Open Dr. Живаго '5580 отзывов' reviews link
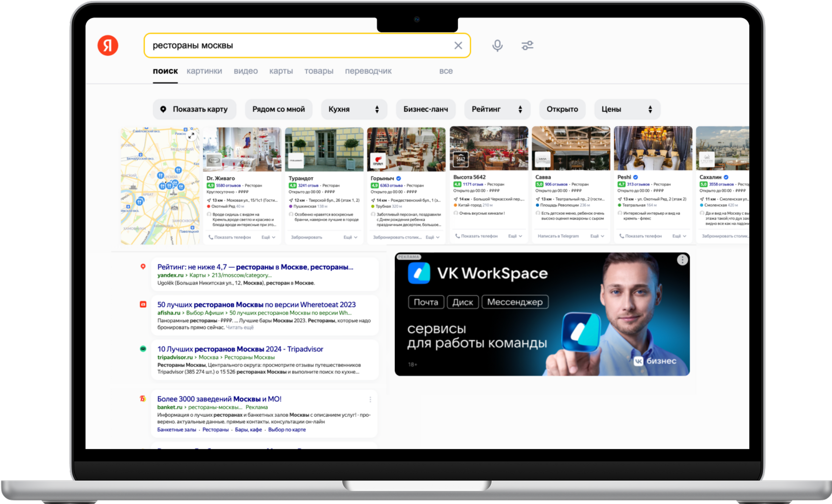Viewport: 832px width, 504px height. coord(228,186)
